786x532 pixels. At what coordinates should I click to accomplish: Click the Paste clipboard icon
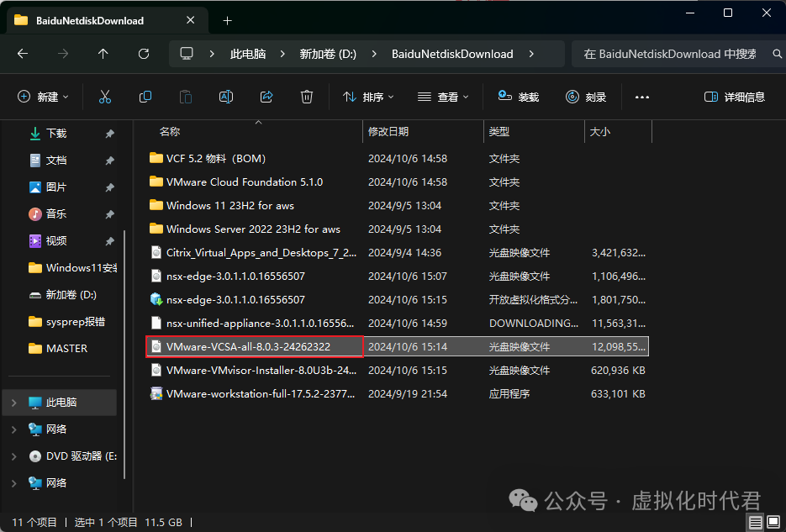point(186,97)
